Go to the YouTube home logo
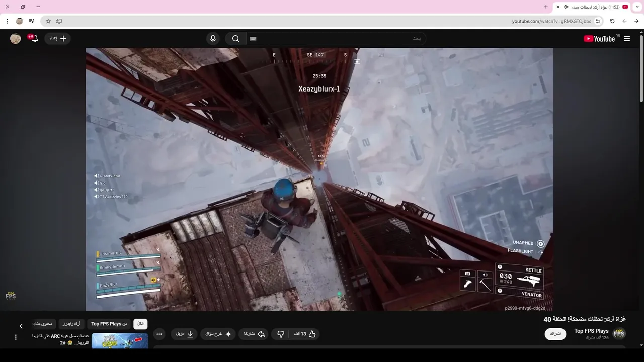Image resolution: width=644 pixels, height=362 pixels. coord(599,39)
